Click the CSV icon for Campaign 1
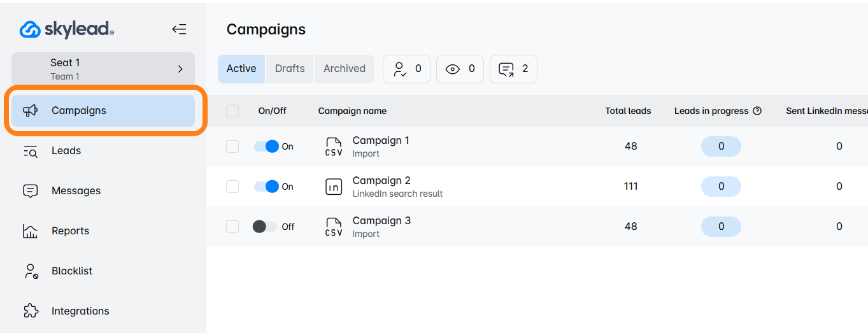The height and width of the screenshot is (333, 868). click(334, 146)
